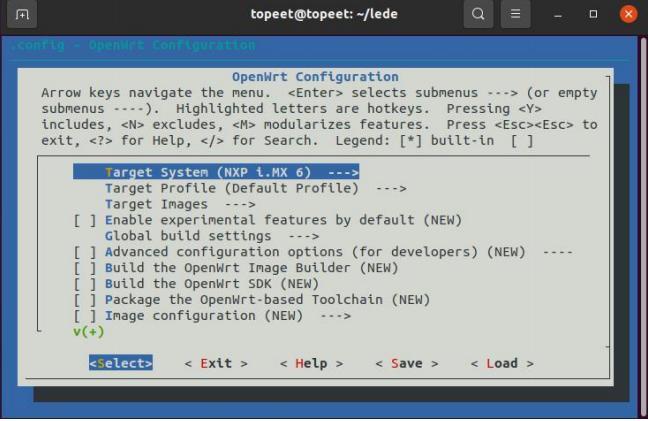Check Build the OpenWrt Image Builder
The image size is (648, 421).
point(83,268)
